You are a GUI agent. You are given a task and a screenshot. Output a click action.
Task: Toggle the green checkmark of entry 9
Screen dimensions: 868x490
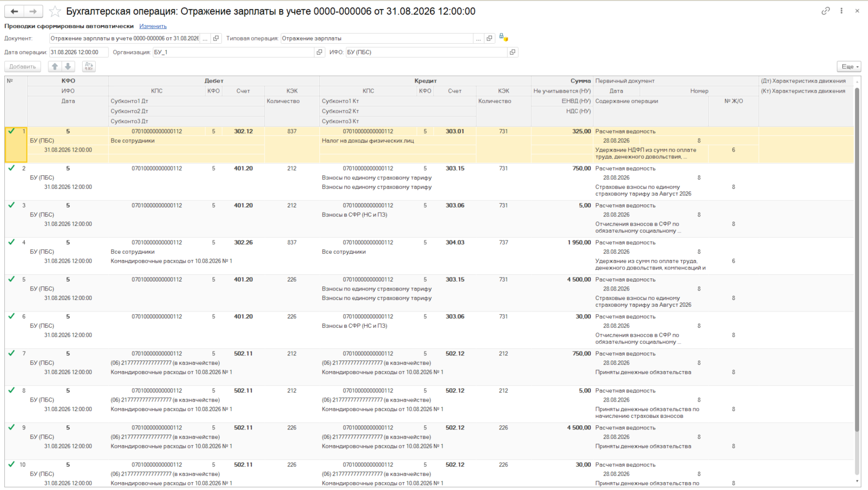pos(11,427)
